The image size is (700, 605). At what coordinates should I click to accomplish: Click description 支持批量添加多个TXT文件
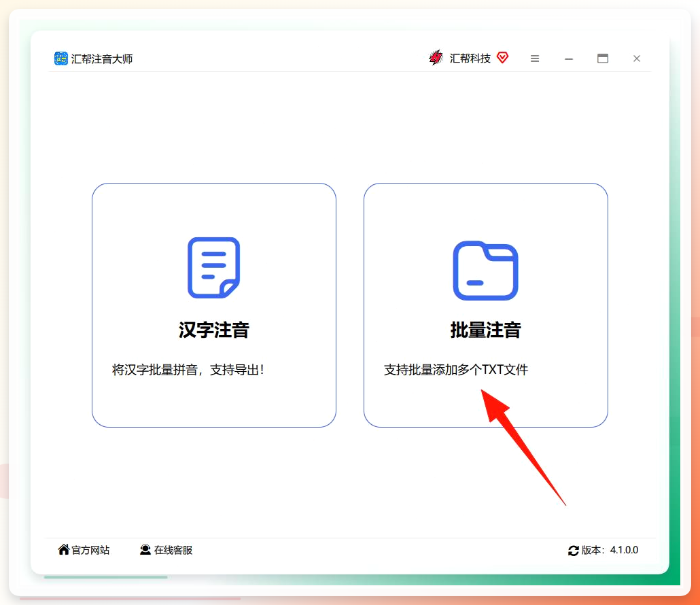(x=456, y=370)
